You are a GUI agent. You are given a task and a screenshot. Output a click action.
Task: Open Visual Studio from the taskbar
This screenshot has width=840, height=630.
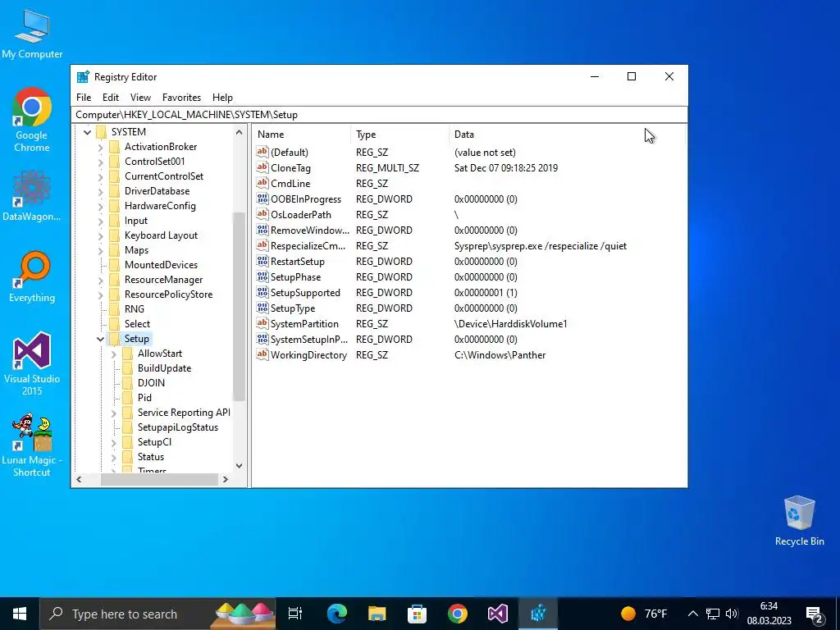point(498,614)
